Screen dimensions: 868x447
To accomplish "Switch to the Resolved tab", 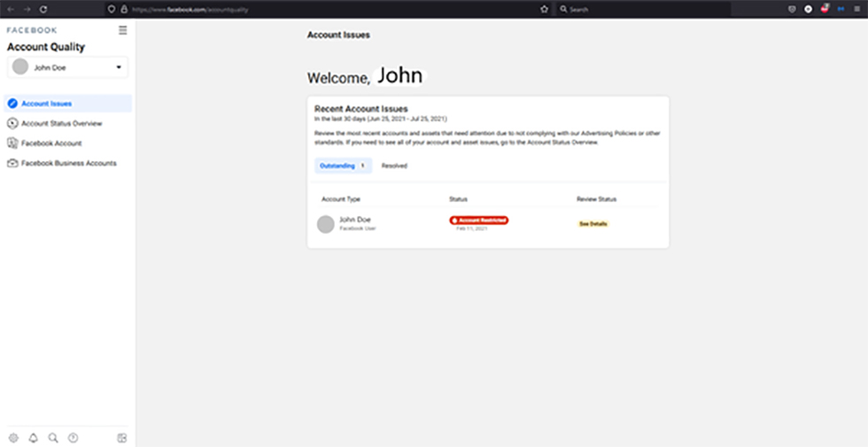I will [x=394, y=166].
